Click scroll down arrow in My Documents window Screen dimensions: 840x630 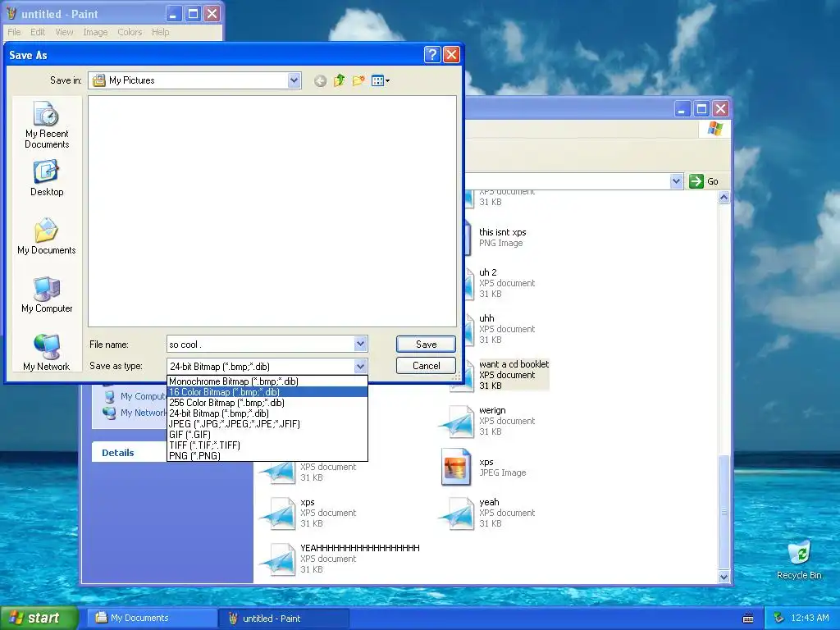click(x=724, y=577)
